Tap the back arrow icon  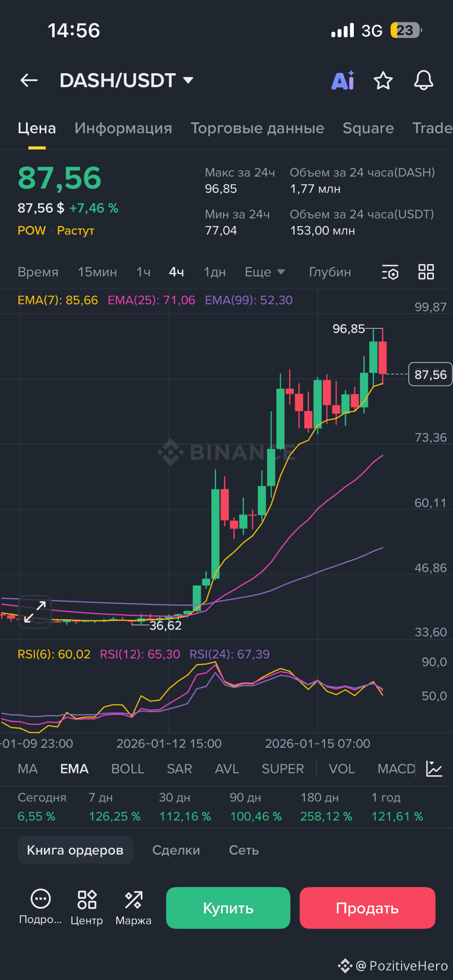tap(29, 81)
